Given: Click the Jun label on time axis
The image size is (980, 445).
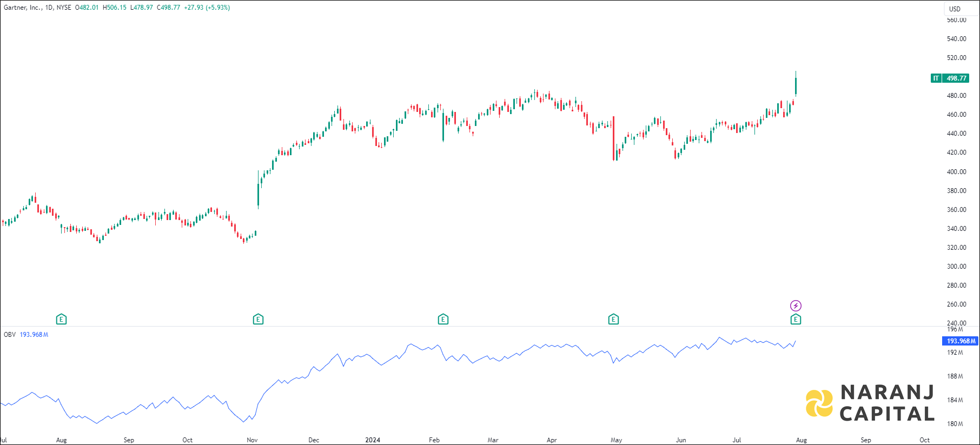Looking at the screenshot, I should pos(681,440).
